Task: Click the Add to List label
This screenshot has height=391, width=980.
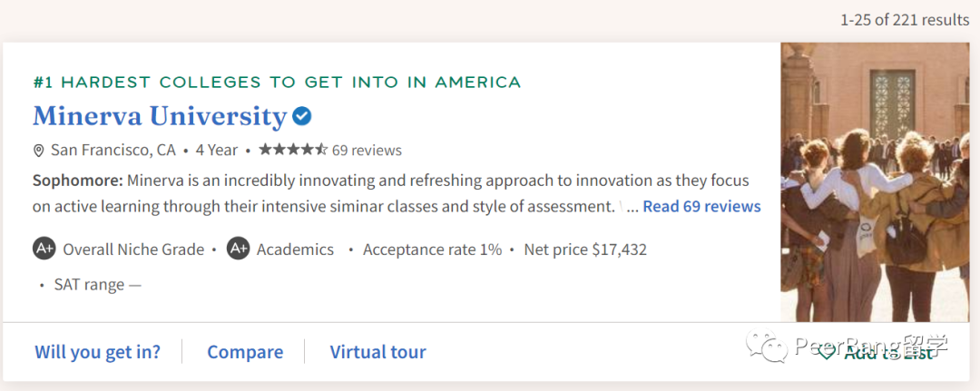Action: tap(887, 353)
